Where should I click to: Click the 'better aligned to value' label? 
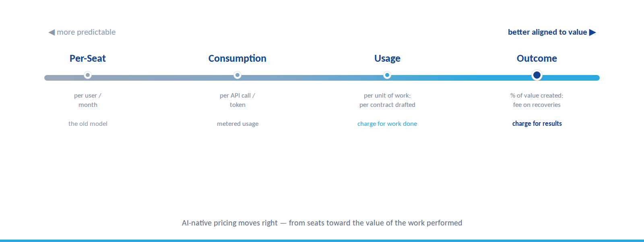click(547, 32)
